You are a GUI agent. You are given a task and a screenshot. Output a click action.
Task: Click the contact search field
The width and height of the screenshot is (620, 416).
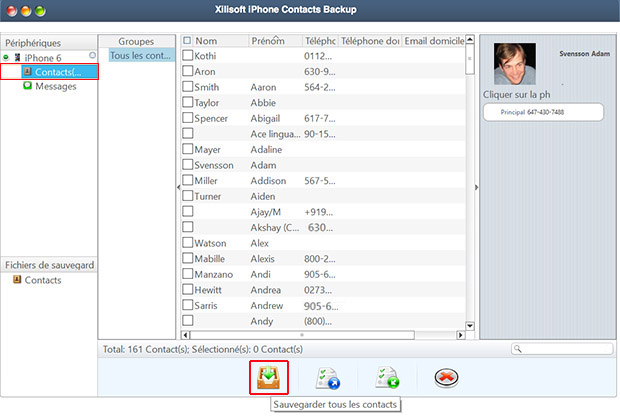562,348
